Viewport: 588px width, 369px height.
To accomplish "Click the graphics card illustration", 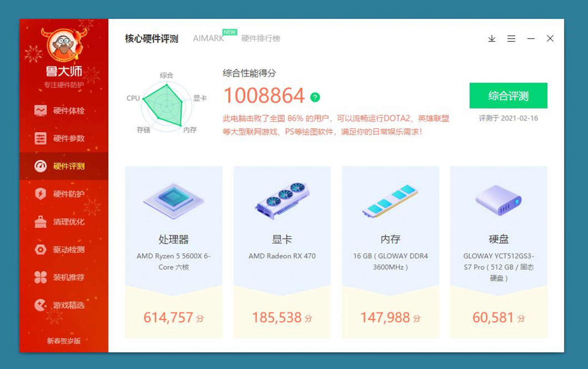I will 282,201.
